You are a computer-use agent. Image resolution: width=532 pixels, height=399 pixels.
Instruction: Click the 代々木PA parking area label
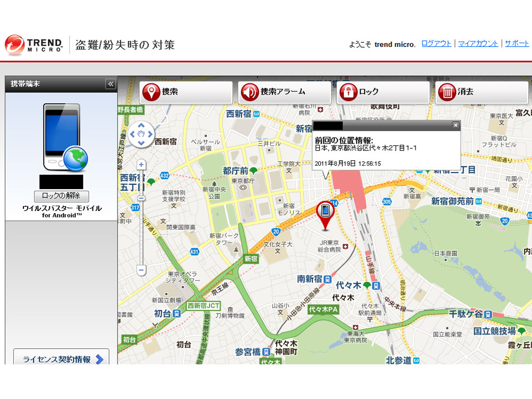323,309
